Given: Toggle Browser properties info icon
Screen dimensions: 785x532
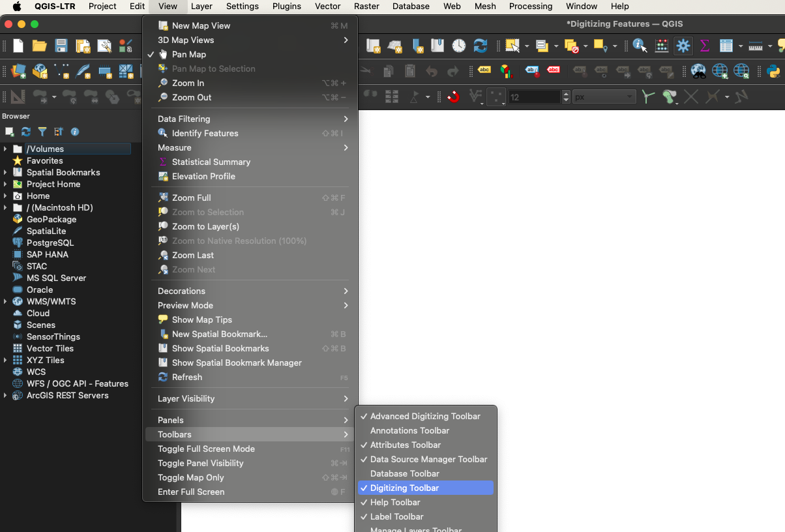Looking at the screenshot, I should (x=75, y=132).
